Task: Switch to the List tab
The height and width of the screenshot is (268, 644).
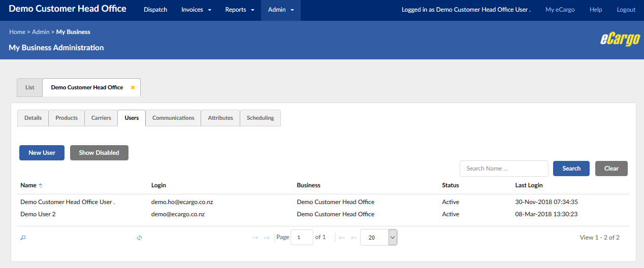Action: coord(30,87)
